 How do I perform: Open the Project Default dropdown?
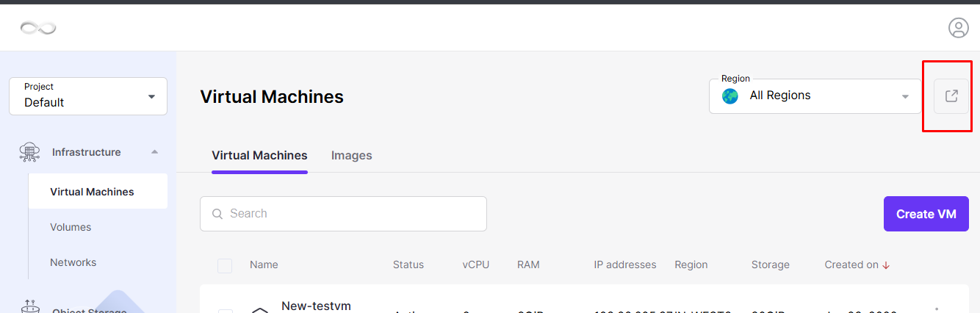tap(88, 96)
